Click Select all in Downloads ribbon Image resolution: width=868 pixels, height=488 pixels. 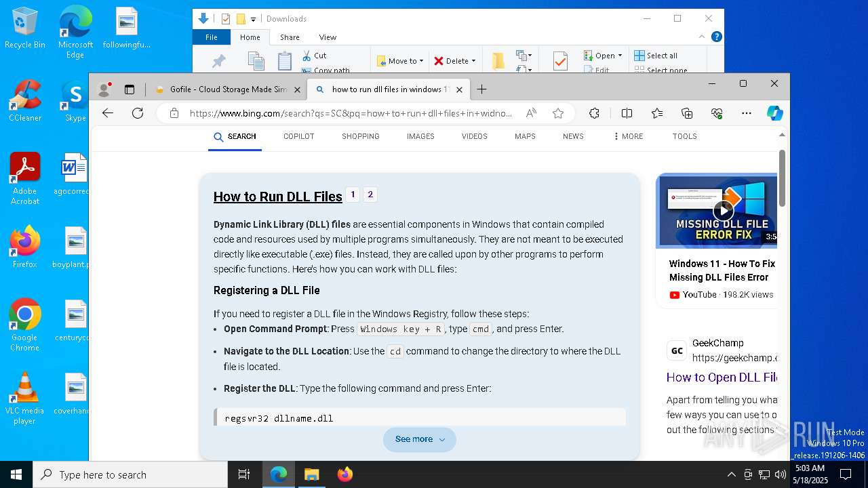coord(655,56)
